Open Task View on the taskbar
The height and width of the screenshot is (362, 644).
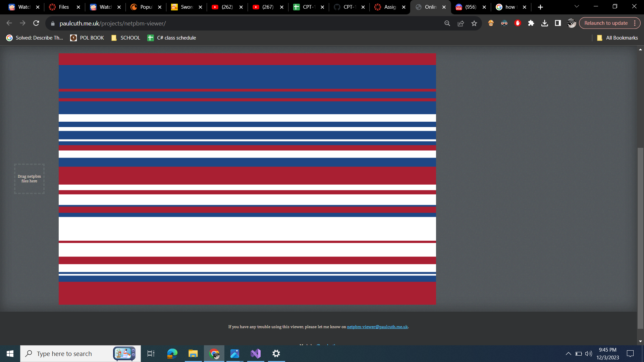(151, 354)
